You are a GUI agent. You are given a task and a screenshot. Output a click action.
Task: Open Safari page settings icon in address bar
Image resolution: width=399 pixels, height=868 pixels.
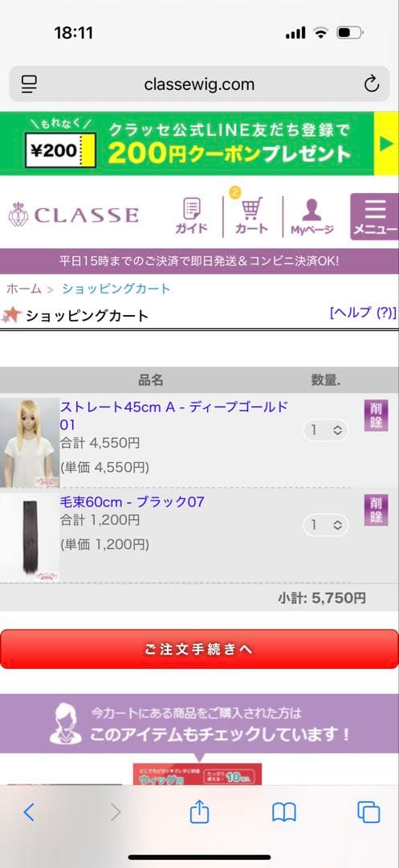pyautogui.click(x=29, y=84)
